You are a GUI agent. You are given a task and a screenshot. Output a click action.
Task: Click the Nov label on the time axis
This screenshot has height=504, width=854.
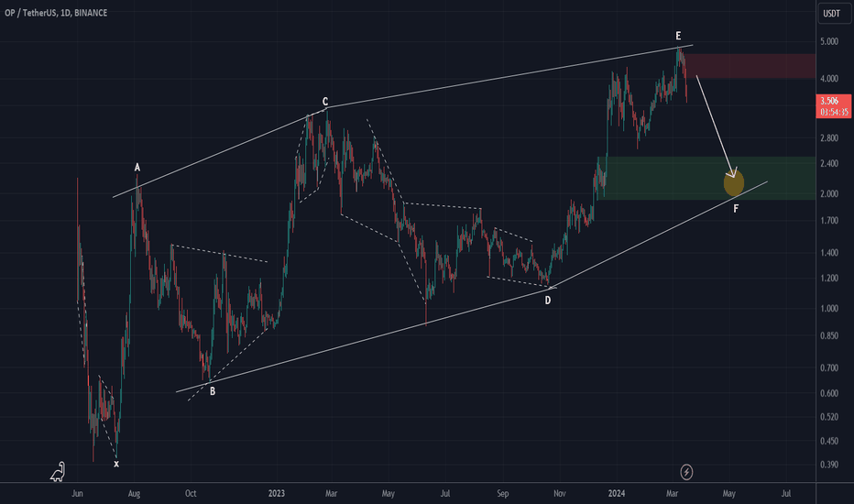tap(559, 494)
